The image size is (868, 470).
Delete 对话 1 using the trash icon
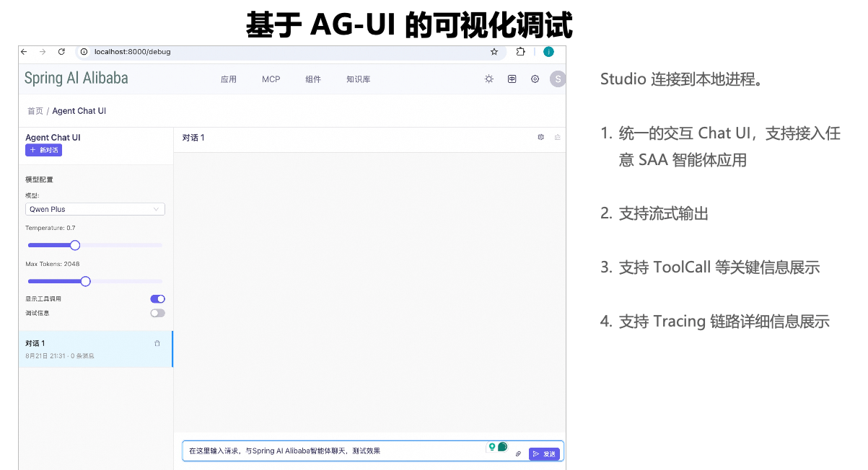click(157, 343)
